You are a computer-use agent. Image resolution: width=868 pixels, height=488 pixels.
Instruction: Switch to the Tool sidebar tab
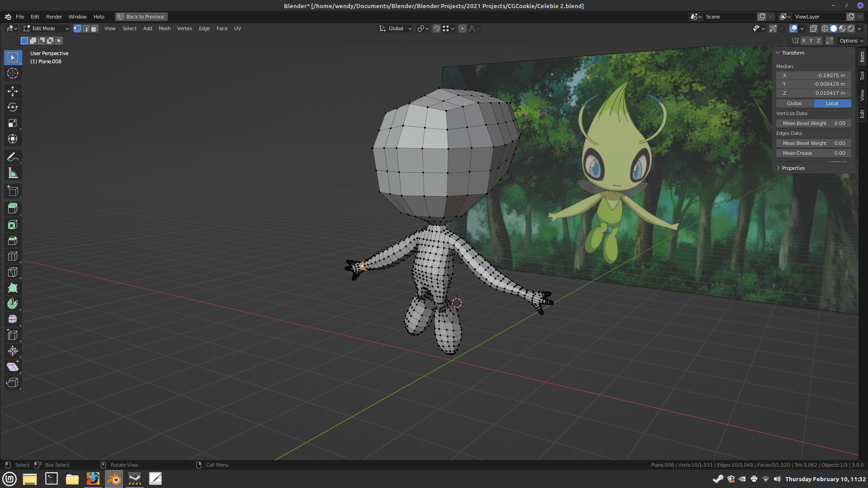pyautogui.click(x=862, y=75)
